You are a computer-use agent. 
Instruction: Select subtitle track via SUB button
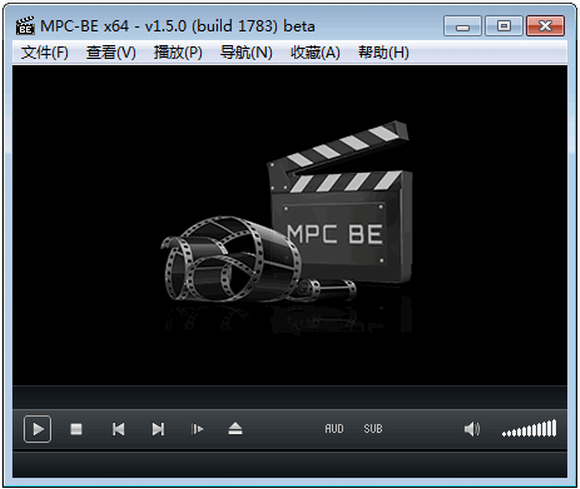coord(373,429)
